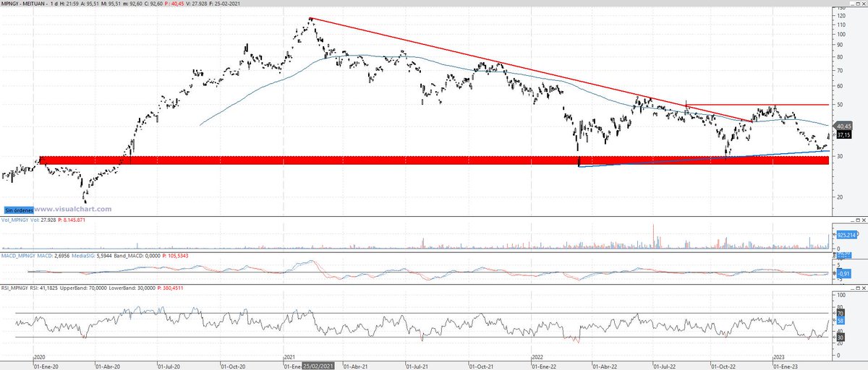Image resolution: width=868 pixels, height=370 pixels.
Task: Click the 01-Abr-22 date on time axis
Action: 606,366
